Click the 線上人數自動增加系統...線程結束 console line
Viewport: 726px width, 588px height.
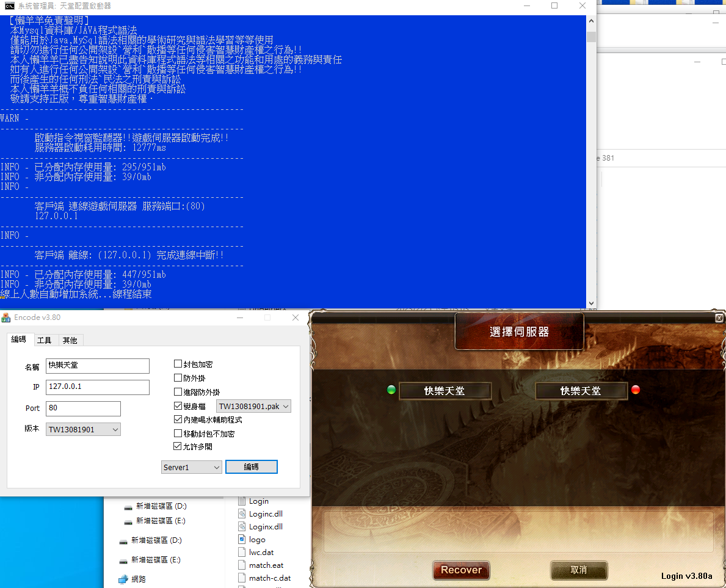tap(76, 294)
